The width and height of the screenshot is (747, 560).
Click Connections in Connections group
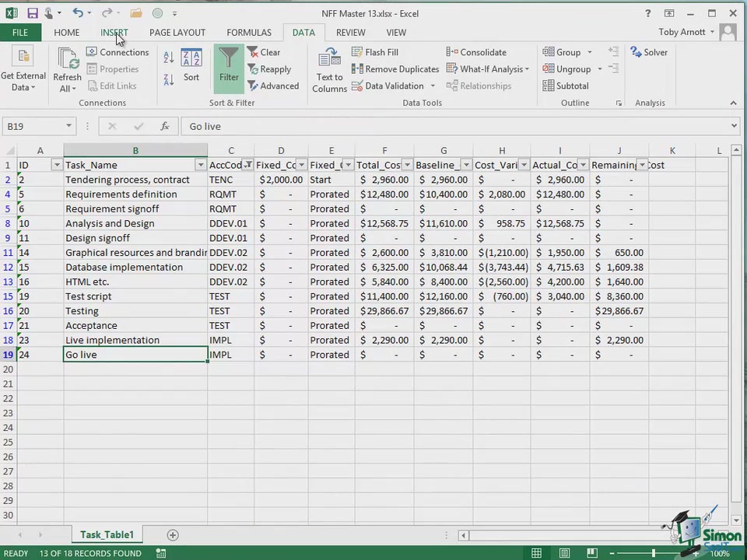click(117, 52)
